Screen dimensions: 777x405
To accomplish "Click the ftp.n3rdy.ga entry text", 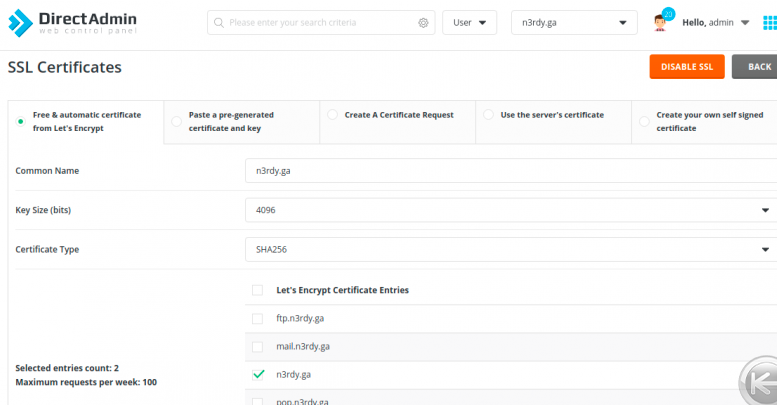I will point(300,318).
